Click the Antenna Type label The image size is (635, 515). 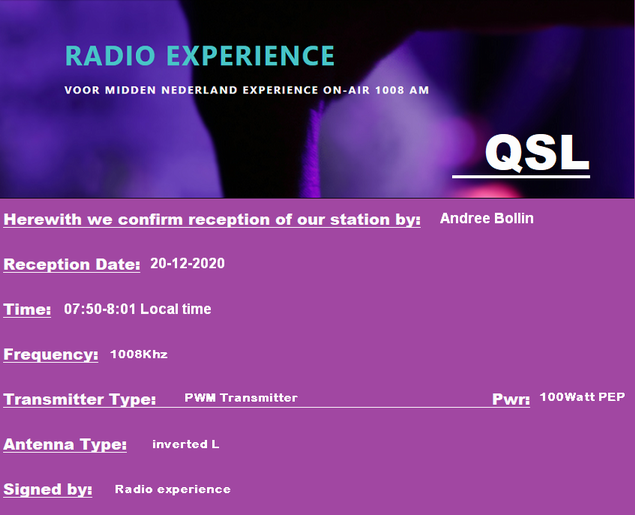click(65, 444)
